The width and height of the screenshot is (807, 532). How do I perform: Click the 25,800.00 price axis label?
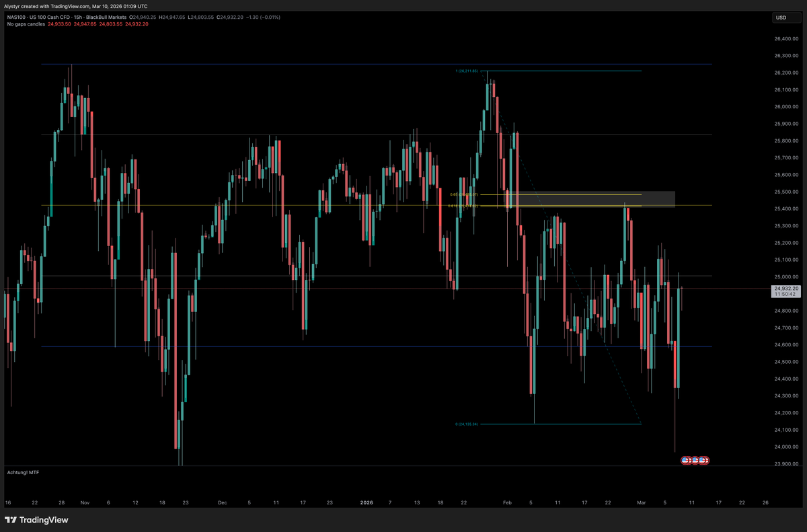click(786, 141)
